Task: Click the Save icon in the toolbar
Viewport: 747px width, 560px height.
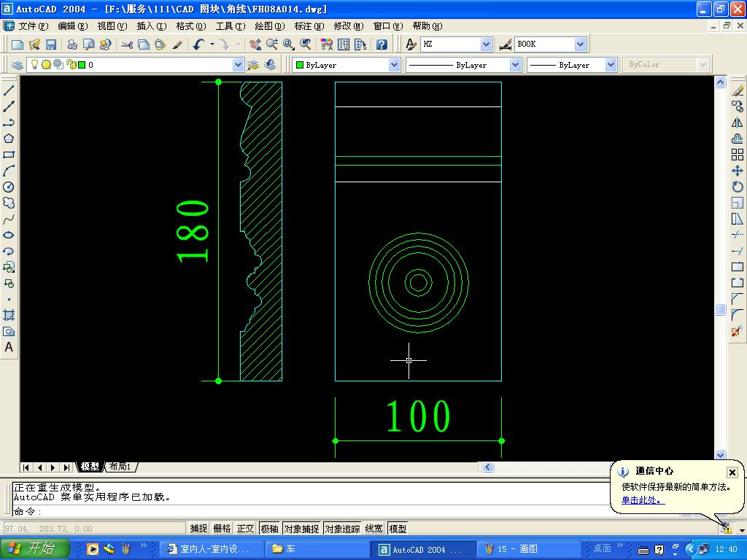Action: coord(51,44)
